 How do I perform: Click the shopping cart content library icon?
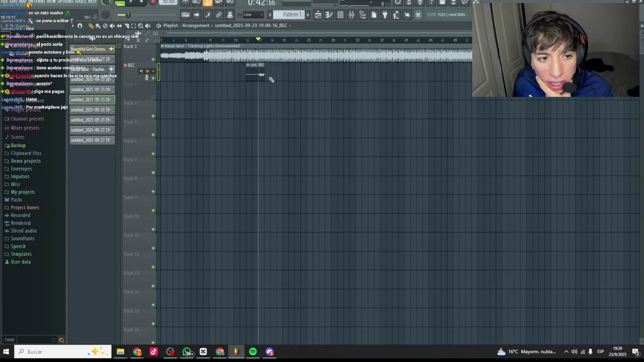pyautogui.click(x=418, y=15)
